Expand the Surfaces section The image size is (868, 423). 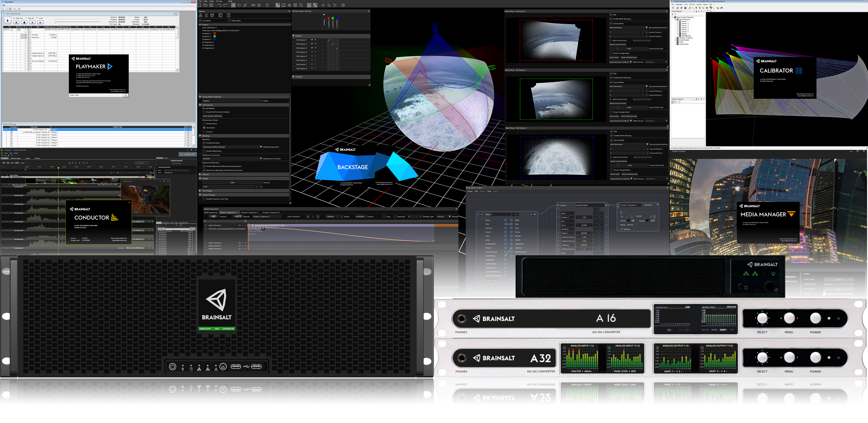[x=293, y=77]
